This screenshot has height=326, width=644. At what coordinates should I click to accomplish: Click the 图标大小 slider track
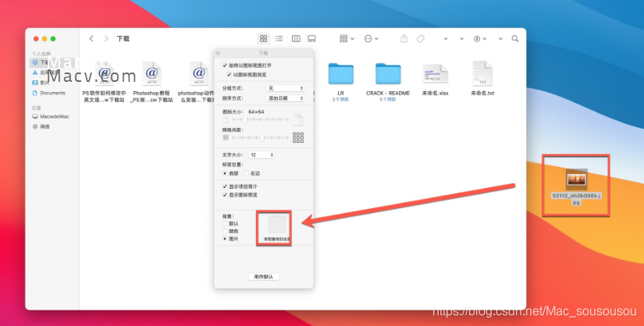(x=260, y=119)
